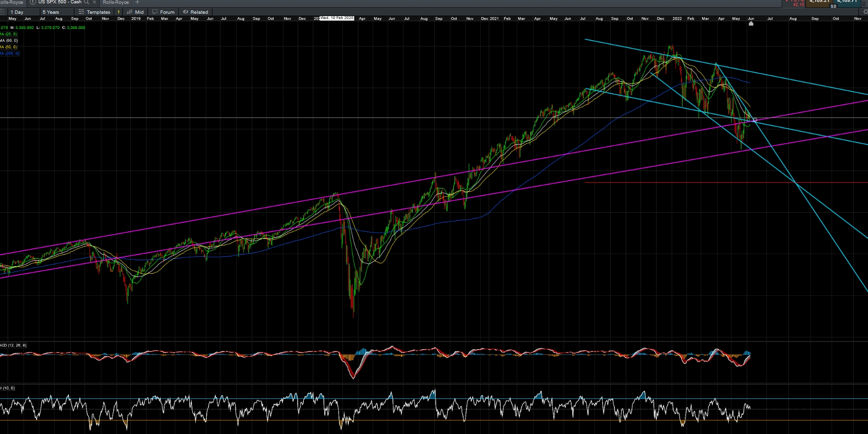Click the closing price value 3,388.000
The image size is (868, 434).
tap(76, 27)
